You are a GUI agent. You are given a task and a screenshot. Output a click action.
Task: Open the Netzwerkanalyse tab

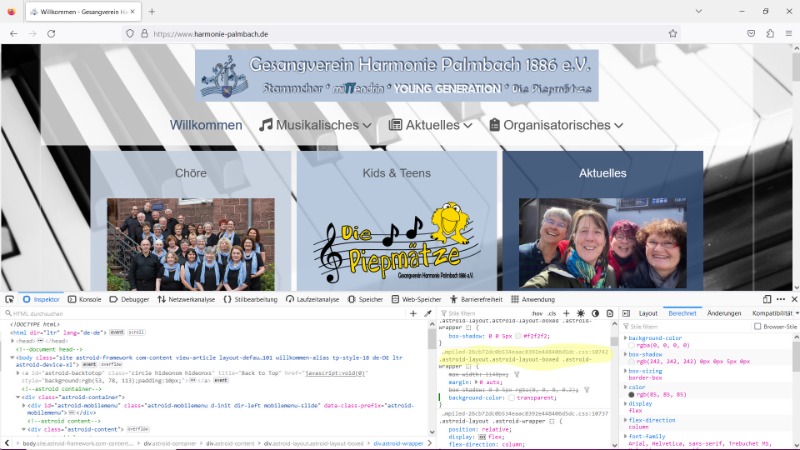186,299
